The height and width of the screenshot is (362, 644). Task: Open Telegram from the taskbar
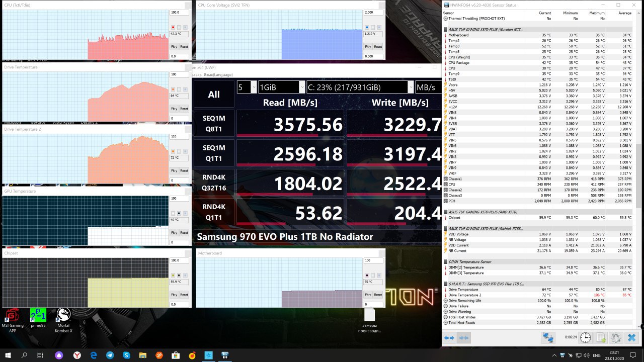(x=110, y=355)
